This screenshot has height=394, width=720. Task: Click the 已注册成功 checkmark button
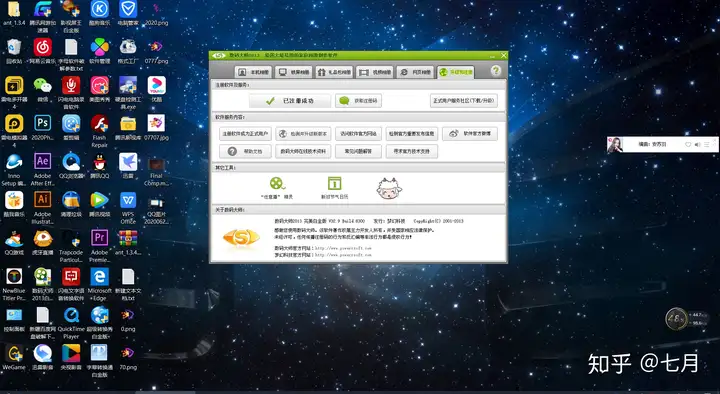290,101
